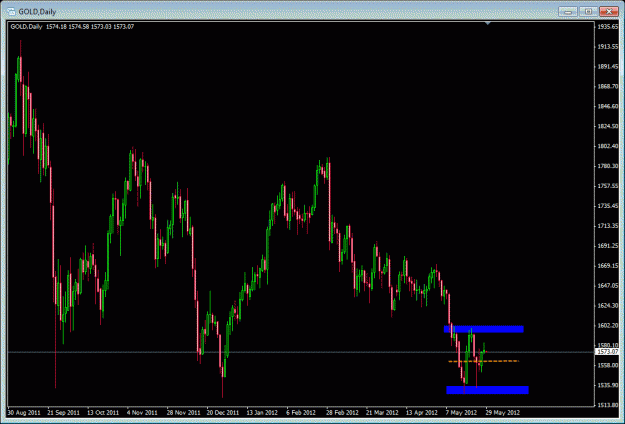Viewport: 625px width, 424px height.
Task: Close the GOLD,Daily chart window
Action: 609,12
